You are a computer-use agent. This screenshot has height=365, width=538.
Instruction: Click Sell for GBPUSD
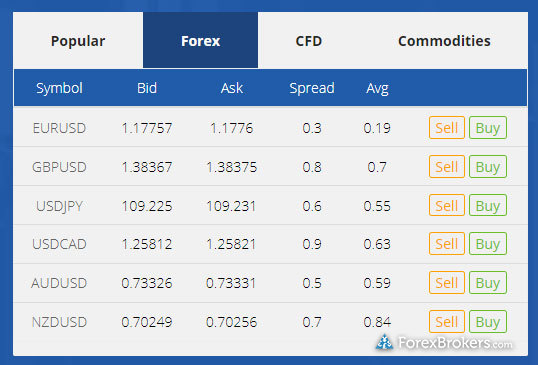447,167
